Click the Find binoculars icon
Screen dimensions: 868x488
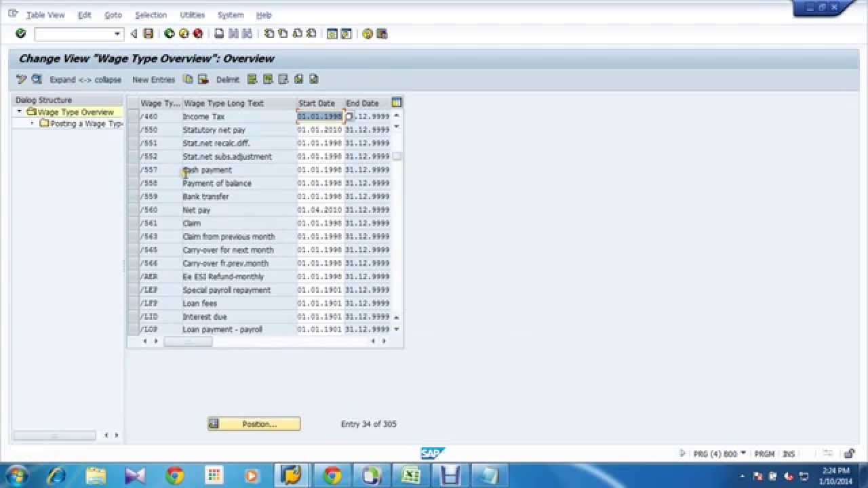(x=233, y=33)
